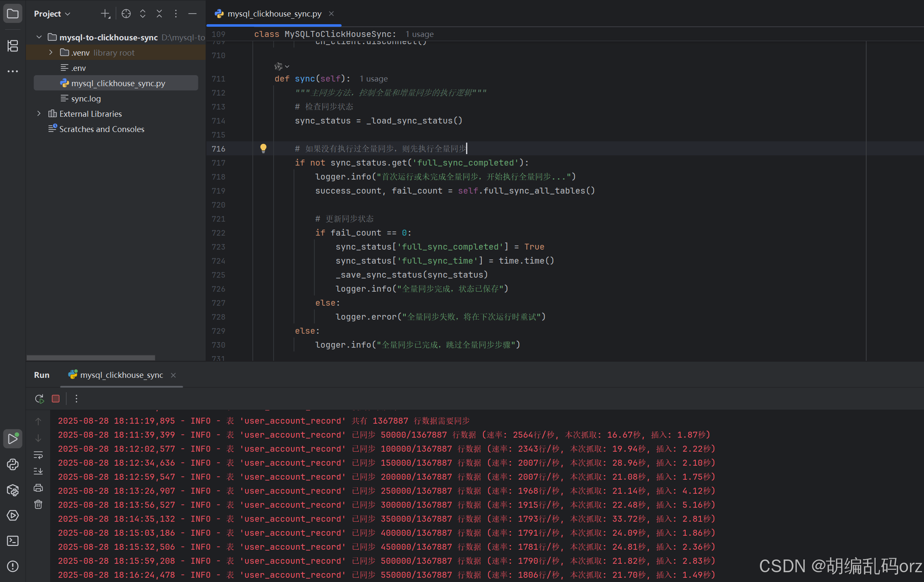Click Project panel horizontal scrollbar

pyautogui.click(x=91, y=358)
